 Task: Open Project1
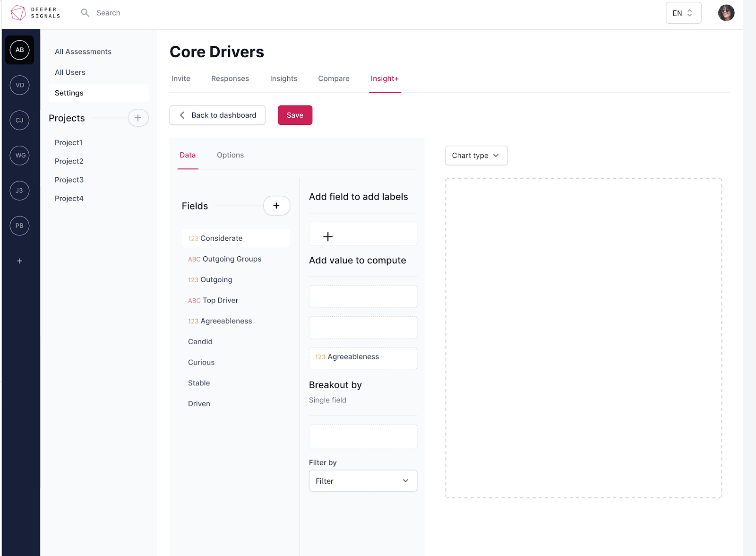coord(69,142)
